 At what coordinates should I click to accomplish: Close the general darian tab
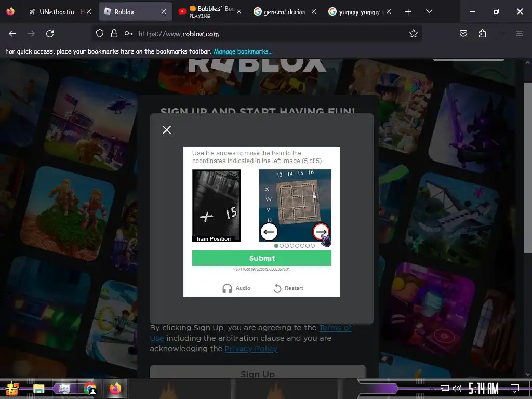314,11
